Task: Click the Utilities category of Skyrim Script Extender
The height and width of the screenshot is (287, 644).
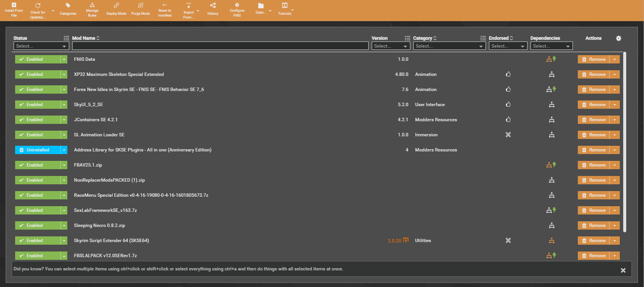Action: [x=423, y=241]
